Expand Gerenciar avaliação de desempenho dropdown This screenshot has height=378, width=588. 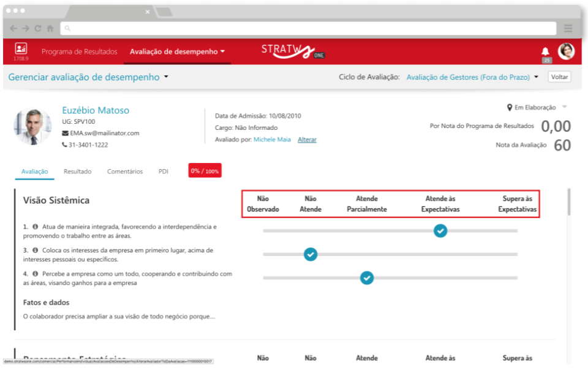pyautogui.click(x=166, y=78)
